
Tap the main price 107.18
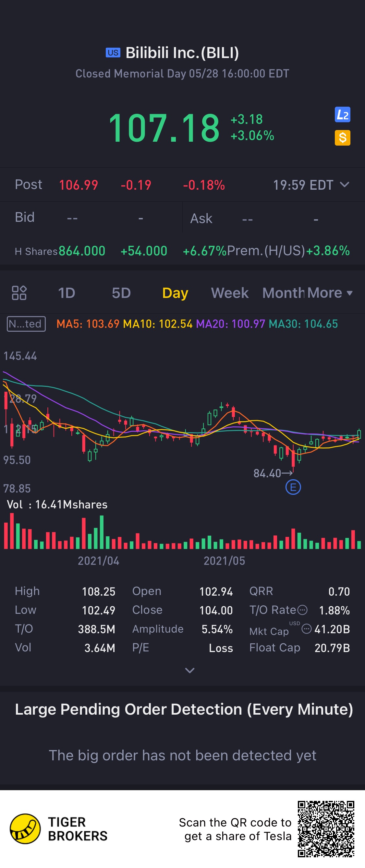[164, 128]
